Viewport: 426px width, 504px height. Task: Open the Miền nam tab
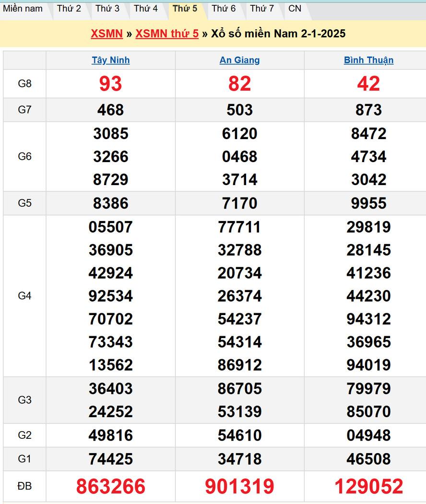pos(23,9)
